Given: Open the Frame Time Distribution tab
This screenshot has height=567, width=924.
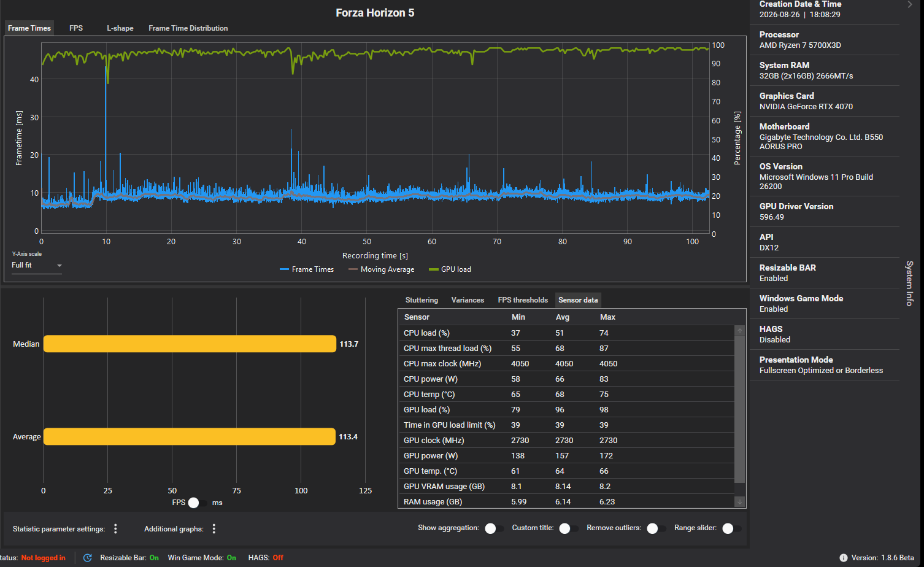Looking at the screenshot, I should (x=188, y=28).
